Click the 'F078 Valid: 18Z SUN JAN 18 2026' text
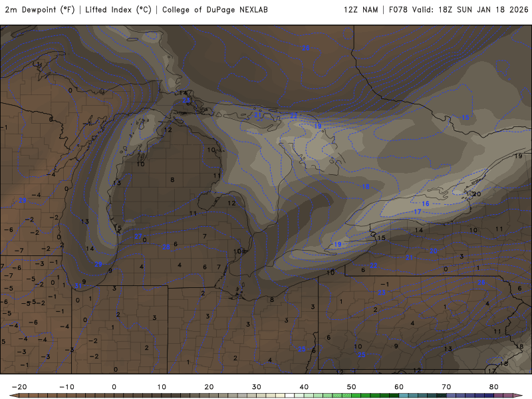 tap(459, 10)
